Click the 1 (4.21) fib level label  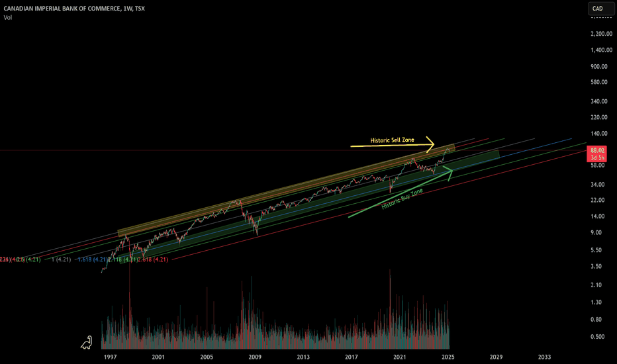tap(61, 259)
